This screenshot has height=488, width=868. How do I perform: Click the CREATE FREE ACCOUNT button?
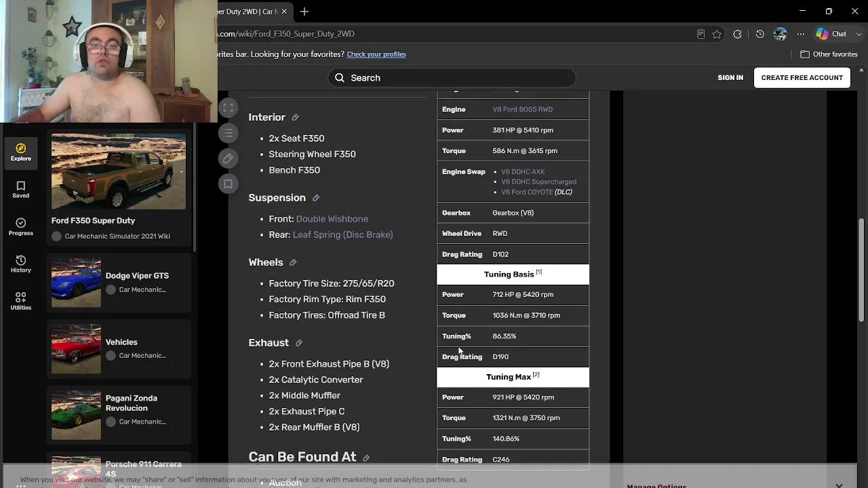point(802,78)
